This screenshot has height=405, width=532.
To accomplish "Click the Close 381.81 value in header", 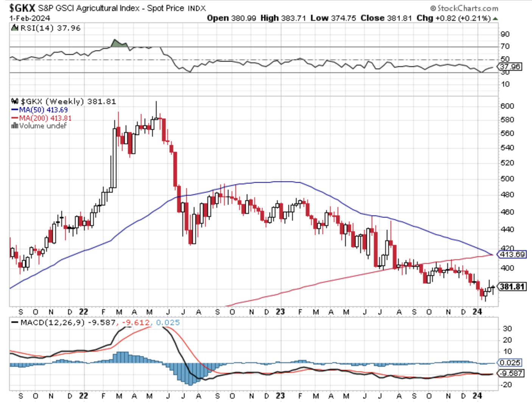I will coord(386,18).
